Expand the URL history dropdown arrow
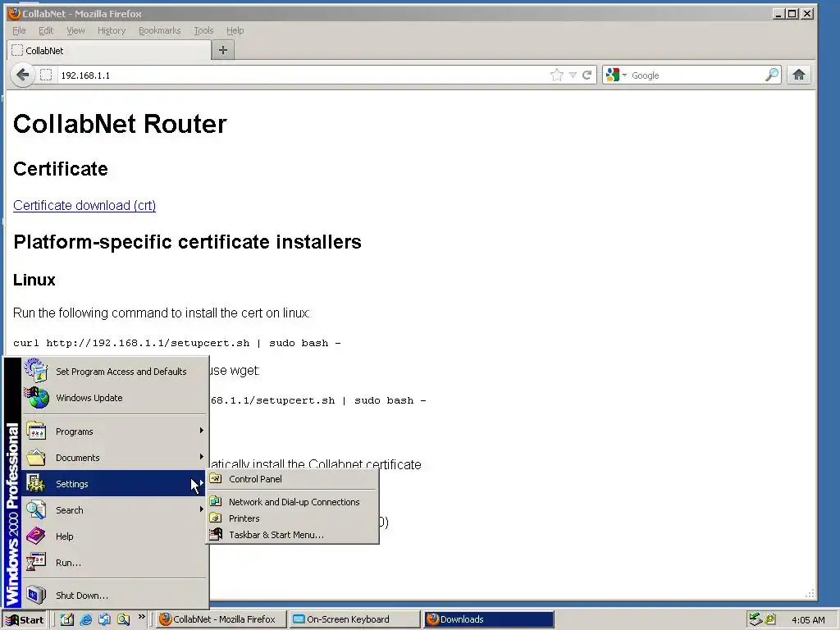 point(573,75)
